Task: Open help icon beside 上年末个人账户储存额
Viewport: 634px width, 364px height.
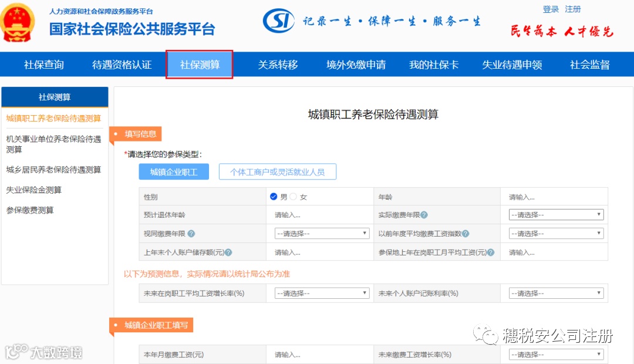Action: coord(228,252)
